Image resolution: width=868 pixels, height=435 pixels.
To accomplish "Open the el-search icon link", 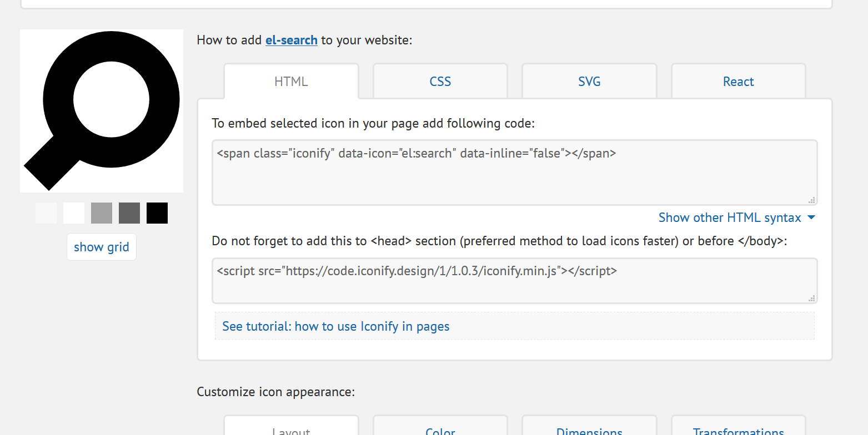I will [x=292, y=40].
